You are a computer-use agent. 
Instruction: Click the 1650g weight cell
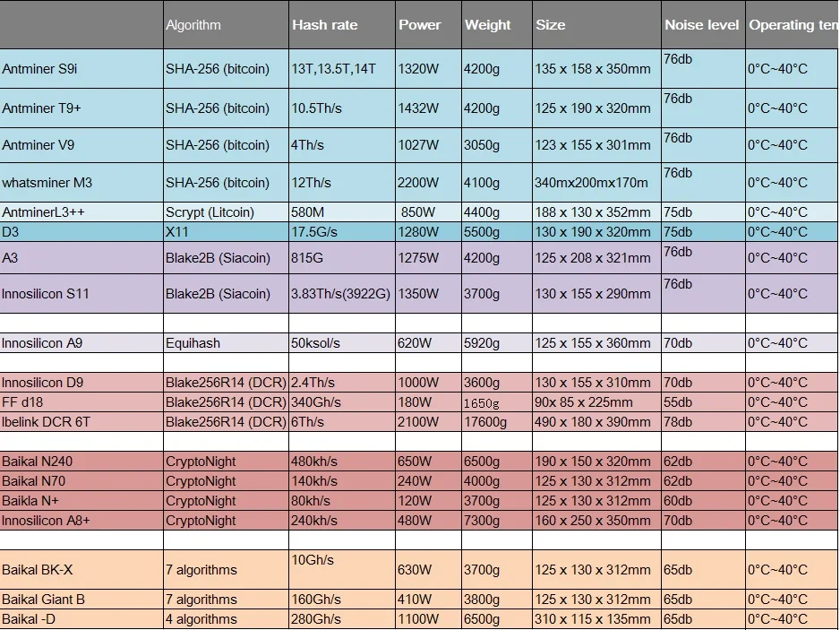coord(497,402)
